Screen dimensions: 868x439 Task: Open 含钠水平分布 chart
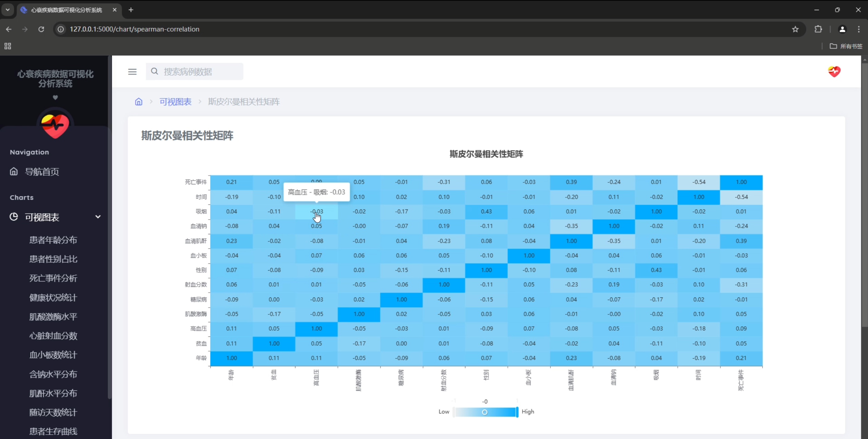pyautogui.click(x=53, y=374)
